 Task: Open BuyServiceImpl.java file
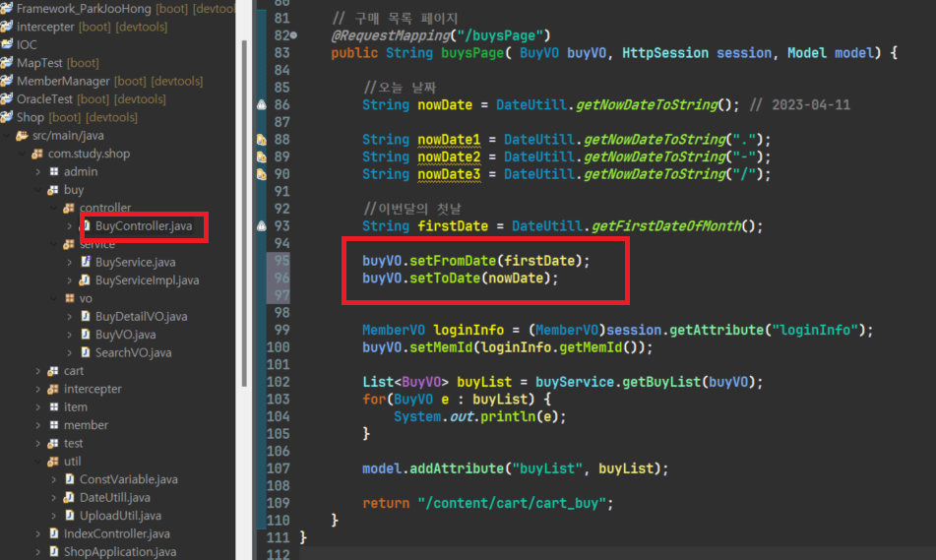click(147, 280)
